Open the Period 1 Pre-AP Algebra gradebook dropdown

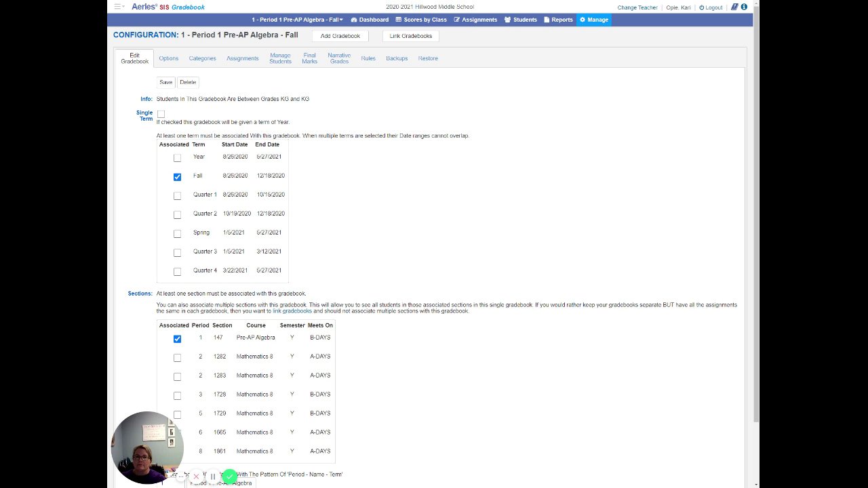(297, 20)
